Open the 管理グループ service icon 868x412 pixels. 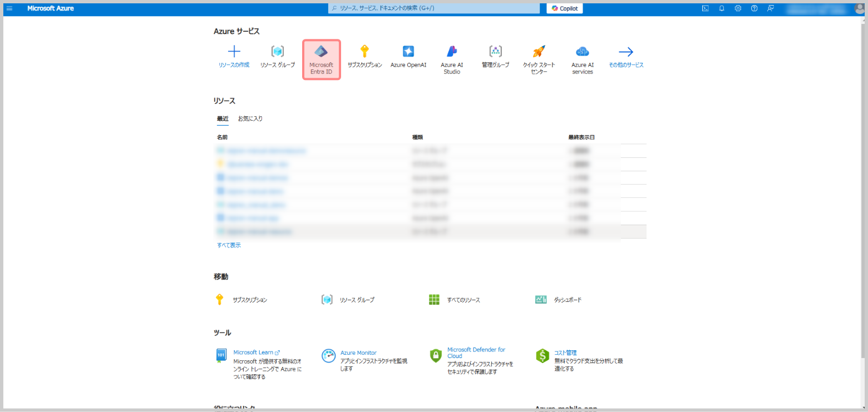coord(496,52)
